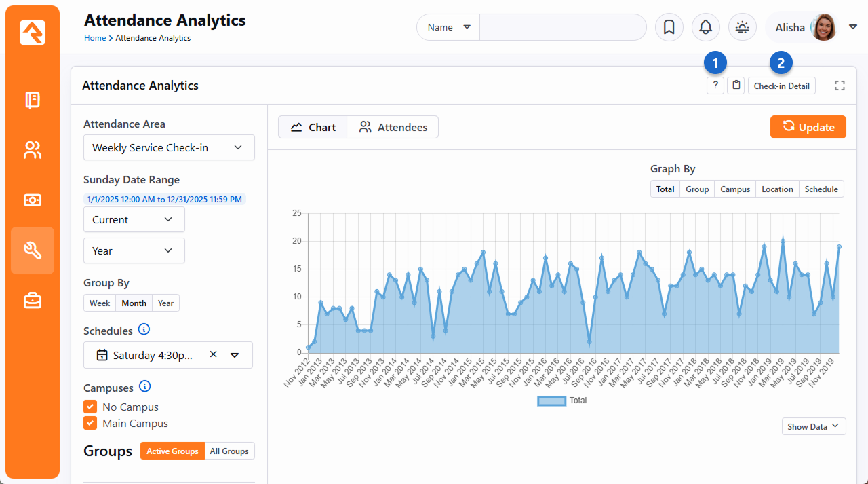868x484 pixels.
Task: Open the People section in sidebar
Action: [33, 150]
